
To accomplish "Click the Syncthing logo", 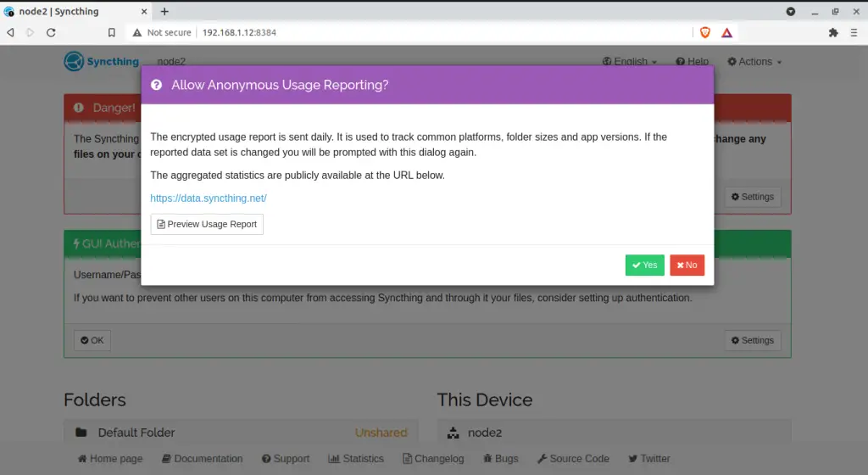I will click(102, 61).
